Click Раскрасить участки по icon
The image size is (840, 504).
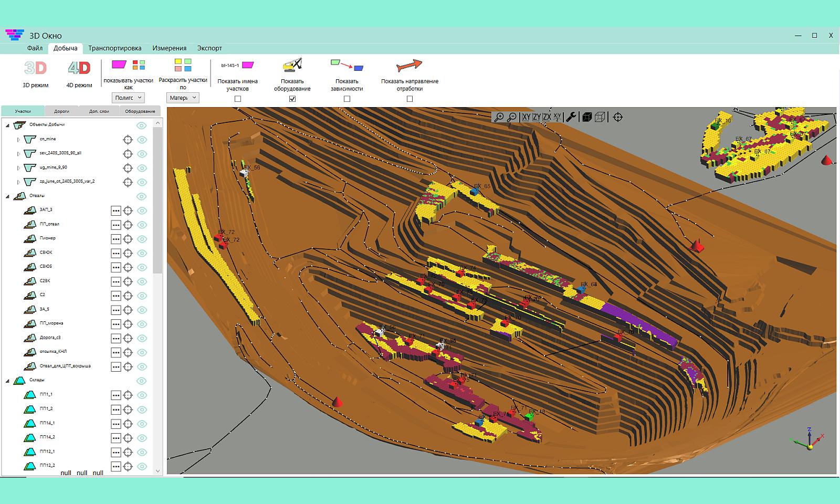click(x=183, y=65)
